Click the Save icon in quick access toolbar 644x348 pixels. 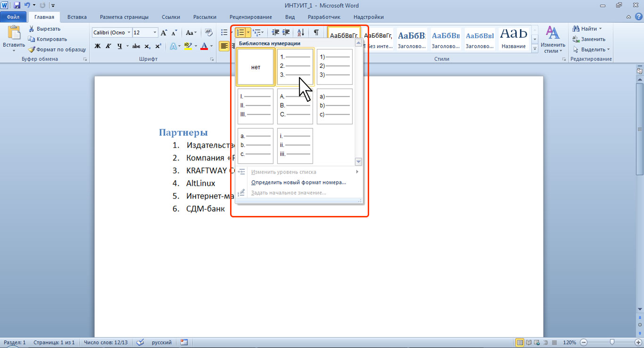click(17, 6)
